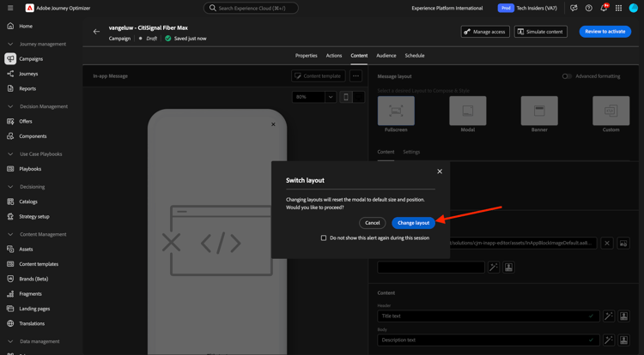This screenshot has height=355, width=644.
Task: Open the Assets icon in sidebar
Action: [x=10, y=250]
